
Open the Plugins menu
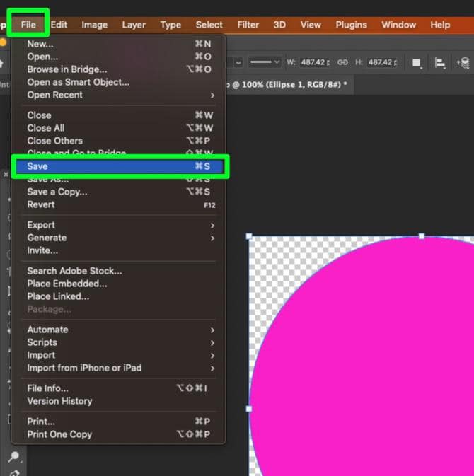(352, 25)
